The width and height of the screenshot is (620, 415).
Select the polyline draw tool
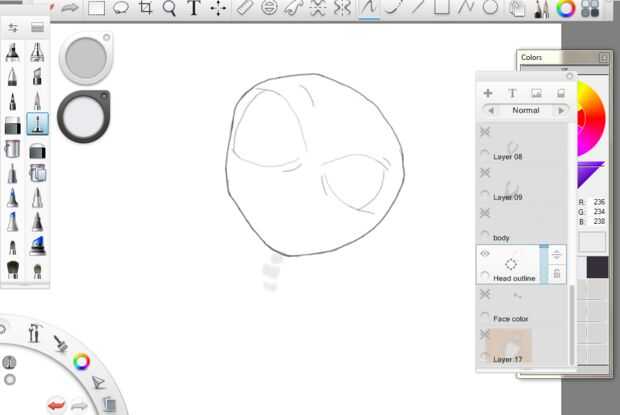tap(466, 7)
